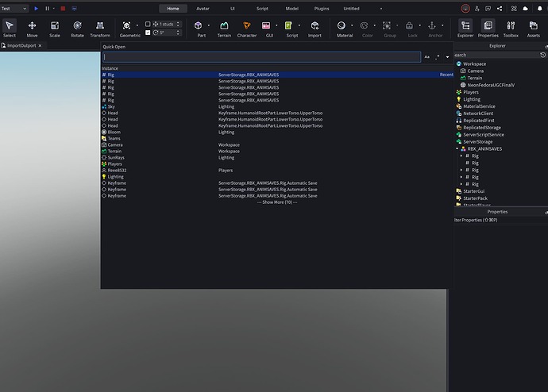
Task: Select the Select tool
Action: (10, 29)
